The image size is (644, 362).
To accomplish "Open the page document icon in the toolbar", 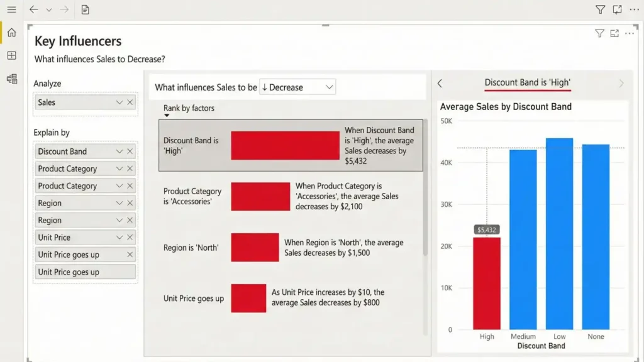I will [x=86, y=9].
